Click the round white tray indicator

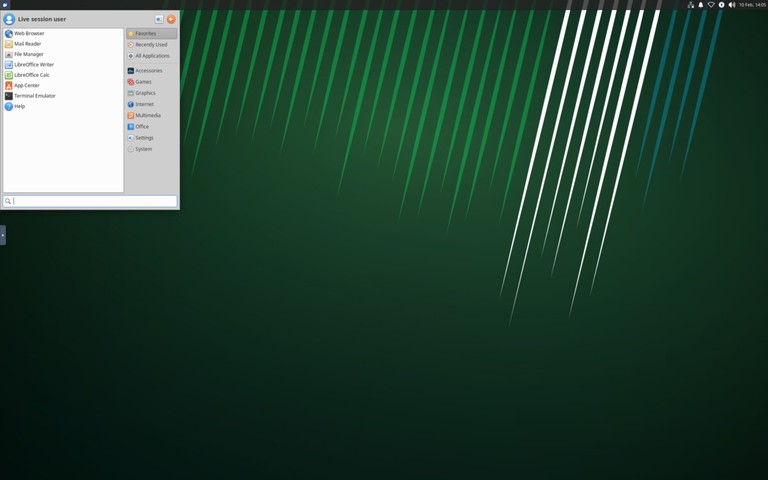721,4
